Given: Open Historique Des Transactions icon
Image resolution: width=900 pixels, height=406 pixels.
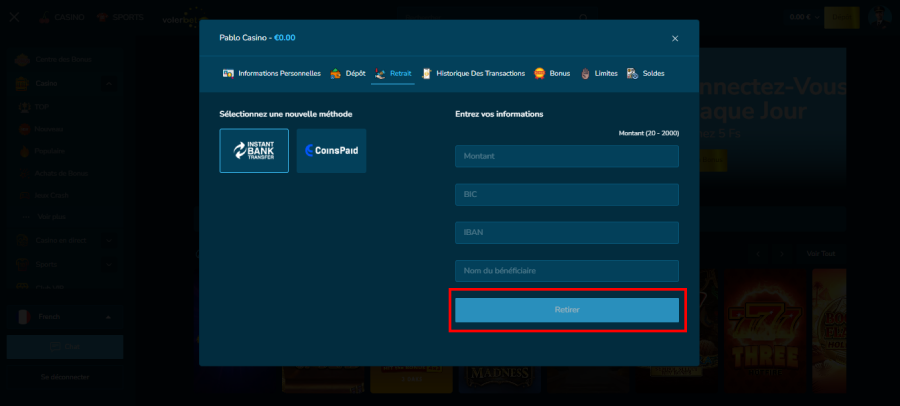Looking at the screenshot, I should 427,74.
